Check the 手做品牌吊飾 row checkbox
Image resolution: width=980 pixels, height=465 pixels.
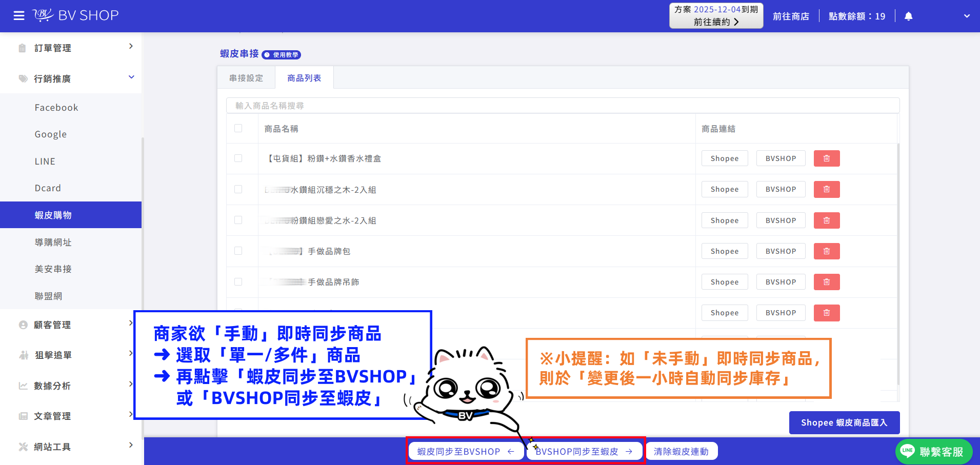click(238, 281)
